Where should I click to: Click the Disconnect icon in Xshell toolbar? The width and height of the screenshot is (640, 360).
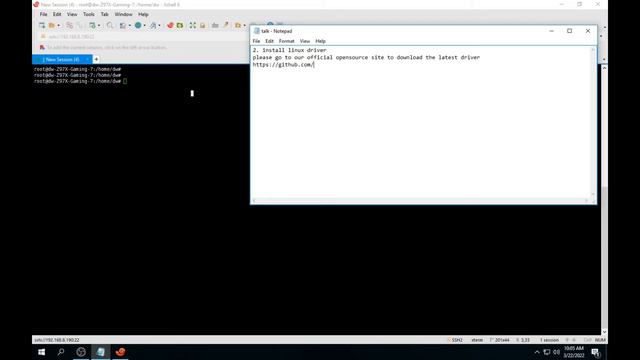[69, 25]
